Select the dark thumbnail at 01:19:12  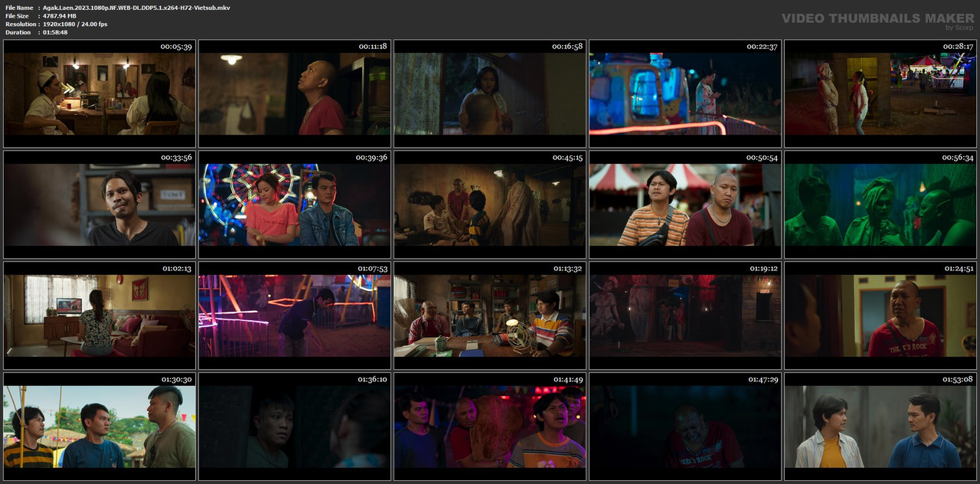pyautogui.click(x=685, y=316)
